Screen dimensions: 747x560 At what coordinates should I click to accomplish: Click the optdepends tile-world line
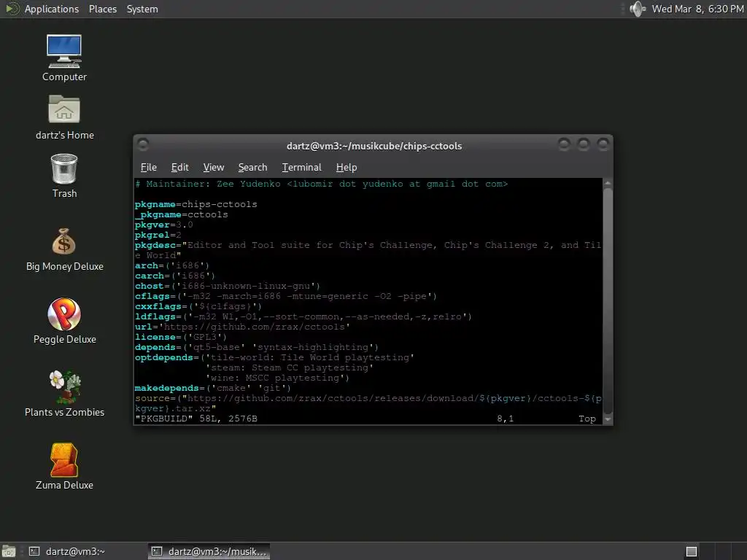[274, 357]
